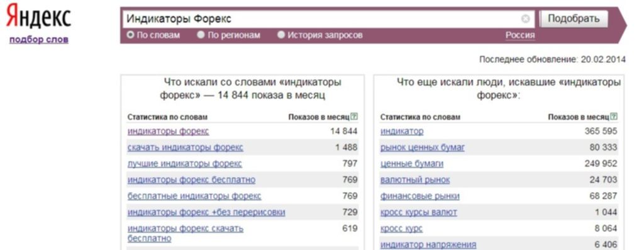Select the 'По регионам' radio button

[x=201, y=35]
